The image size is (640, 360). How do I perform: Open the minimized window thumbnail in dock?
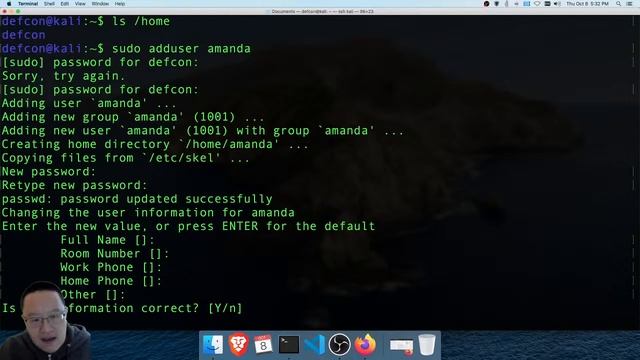[x=402, y=346]
